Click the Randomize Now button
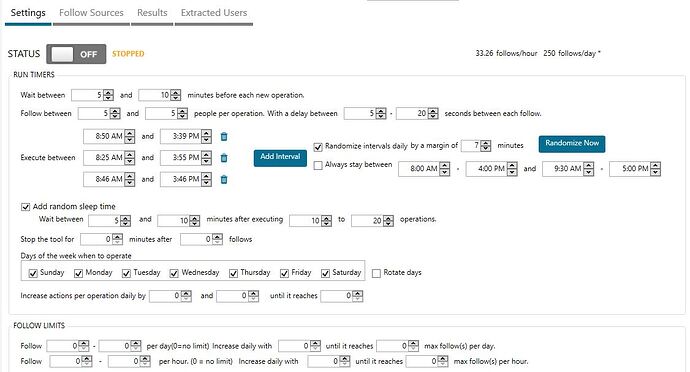 pyautogui.click(x=572, y=144)
